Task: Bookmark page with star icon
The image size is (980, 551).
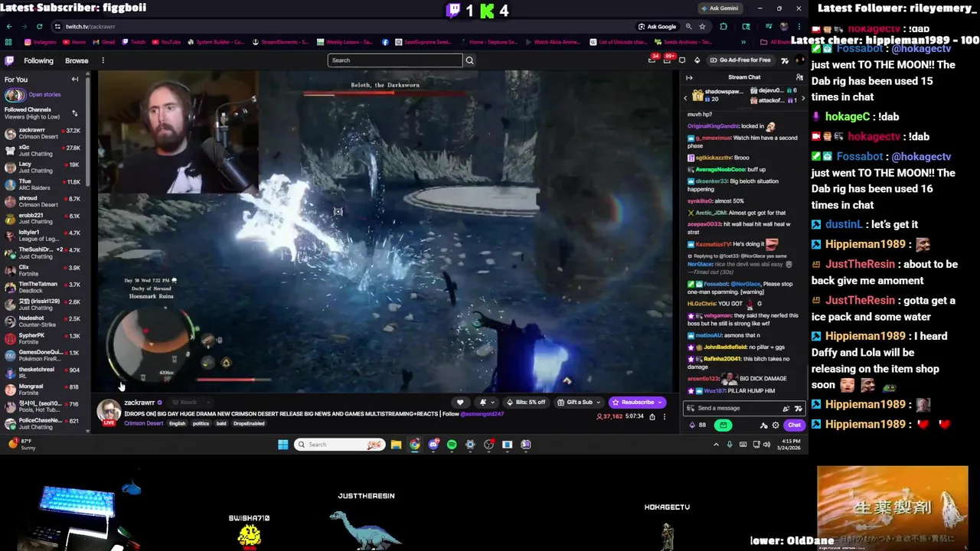Action: (702, 27)
